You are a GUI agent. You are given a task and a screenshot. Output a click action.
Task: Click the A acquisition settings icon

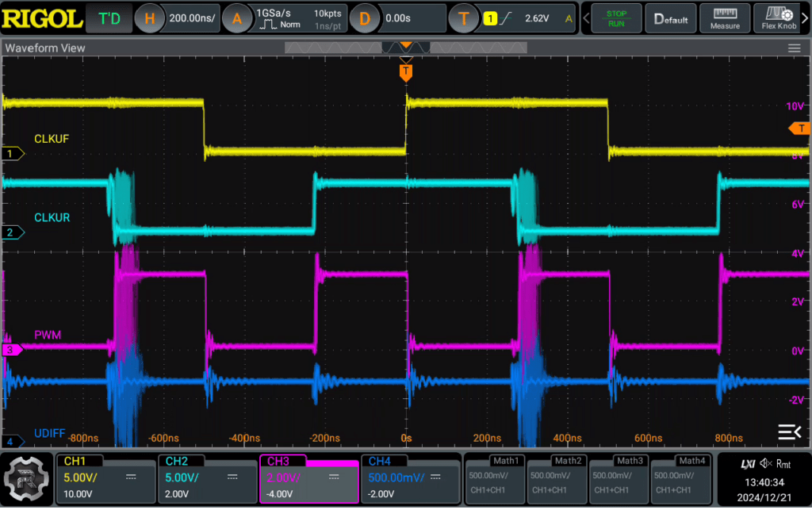click(236, 18)
